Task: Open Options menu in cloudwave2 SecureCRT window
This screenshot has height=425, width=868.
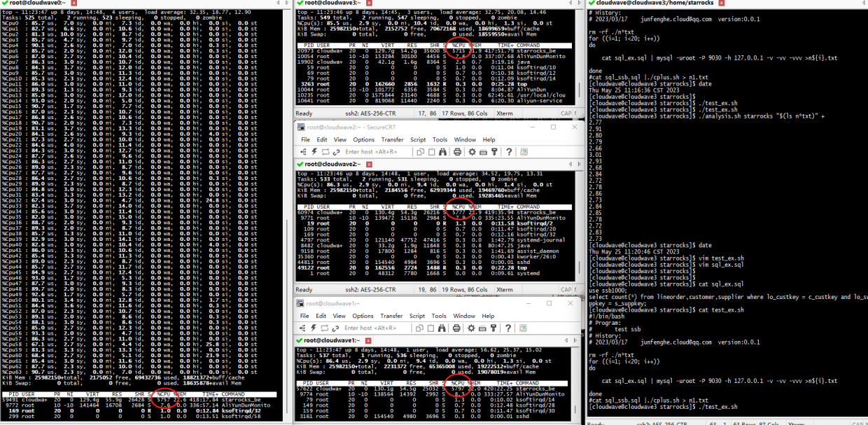Action: [364, 140]
